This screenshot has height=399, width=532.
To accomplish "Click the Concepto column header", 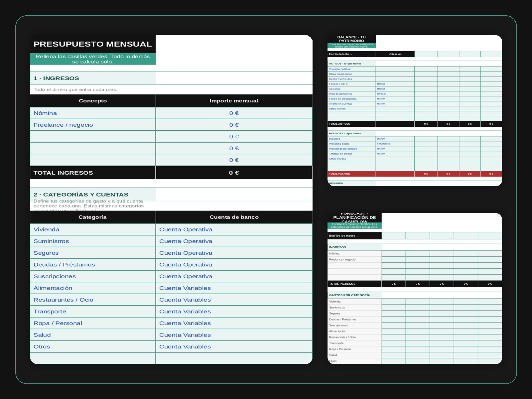I will point(93,101).
